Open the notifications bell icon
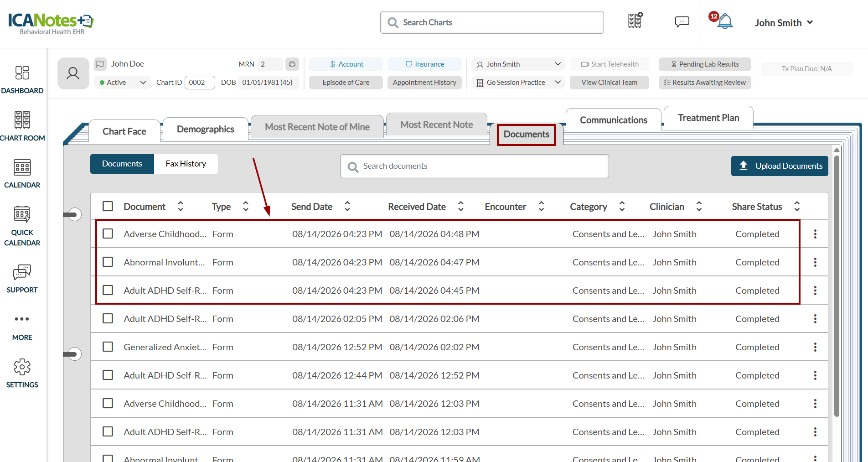Viewport: 868px width, 462px height. tap(724, 21)
